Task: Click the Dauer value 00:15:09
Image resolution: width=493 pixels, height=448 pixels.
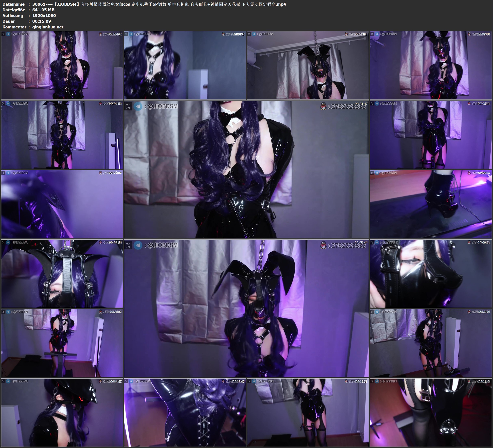Action: pyautogui.click(x=42, y=21)
